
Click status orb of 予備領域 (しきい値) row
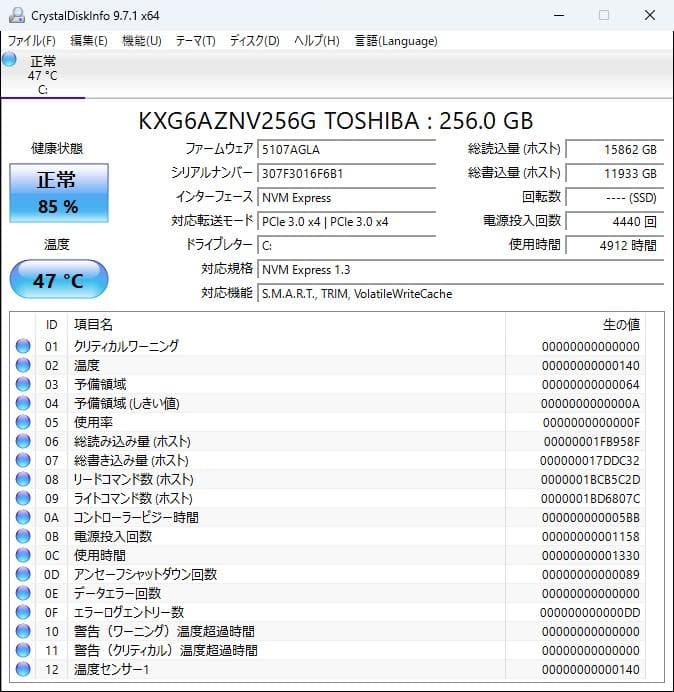pos(23,403)
